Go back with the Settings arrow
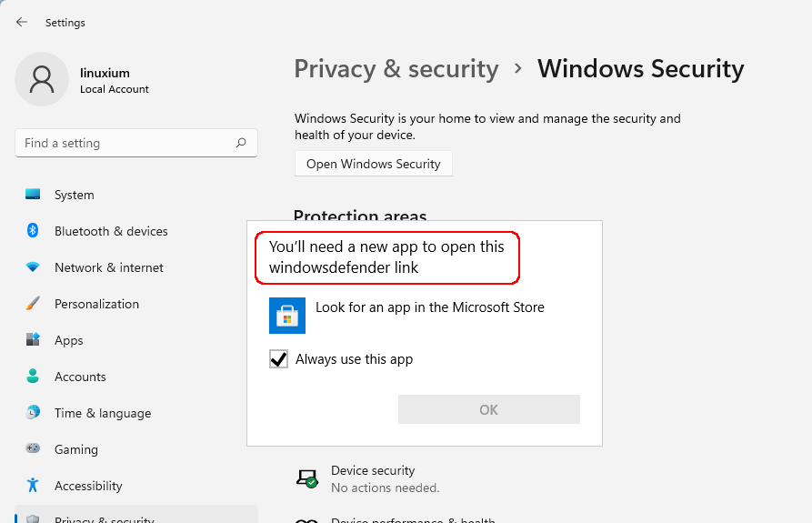 tap(21, 22)
